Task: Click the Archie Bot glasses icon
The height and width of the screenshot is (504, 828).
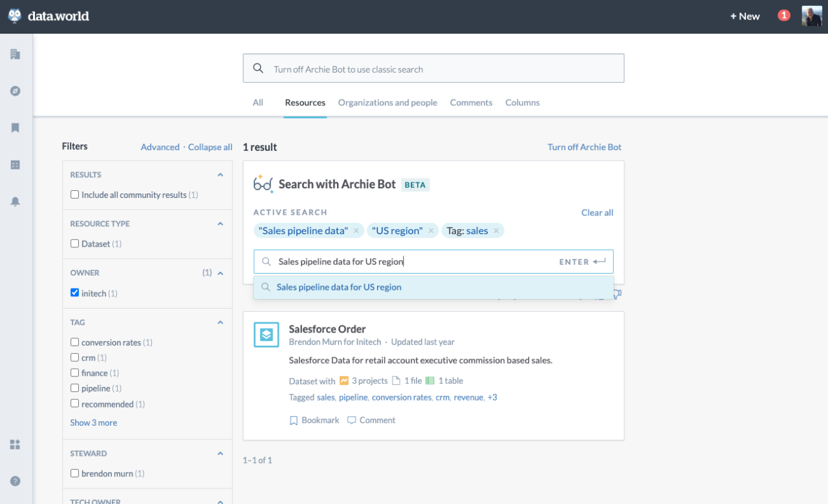Action: pyautogui.click(x=263, y=184)
